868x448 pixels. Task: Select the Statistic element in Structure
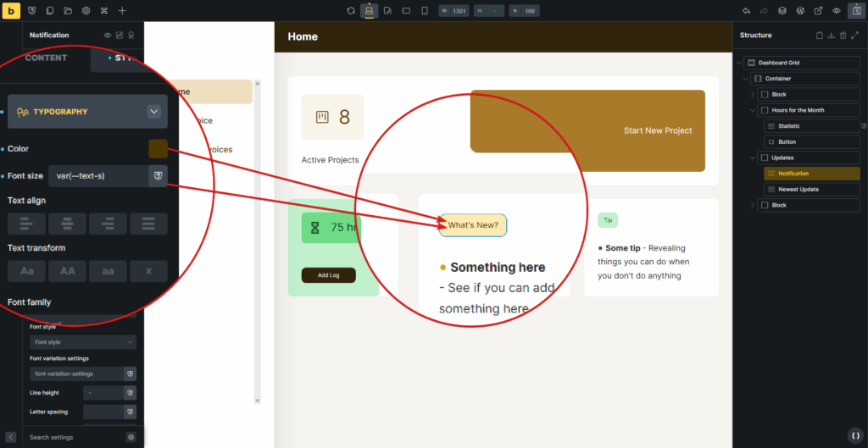point(812,126)
